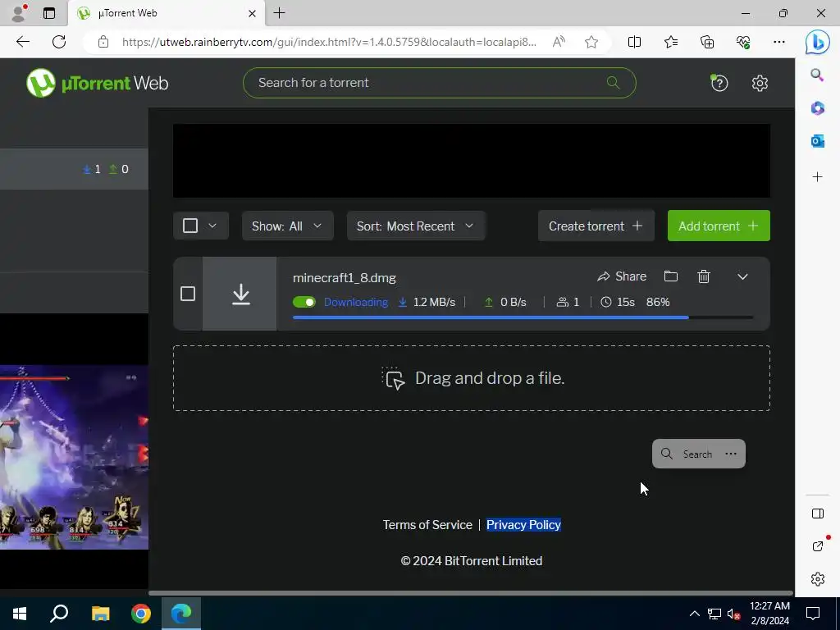Click the floating Search button
This screenshot has width=840, height=630.
tap(687, 454)
